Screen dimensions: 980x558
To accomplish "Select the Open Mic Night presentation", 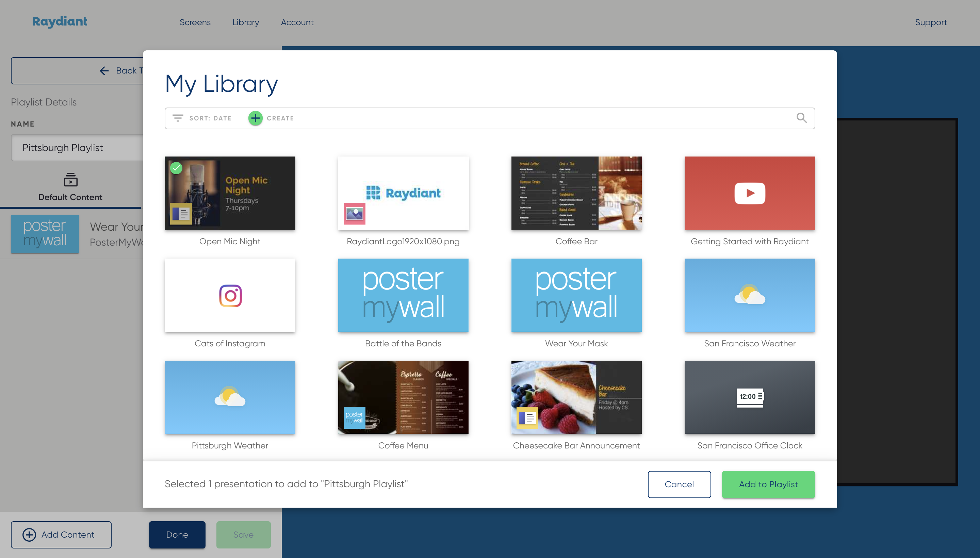I will click(x=230, y=193).
